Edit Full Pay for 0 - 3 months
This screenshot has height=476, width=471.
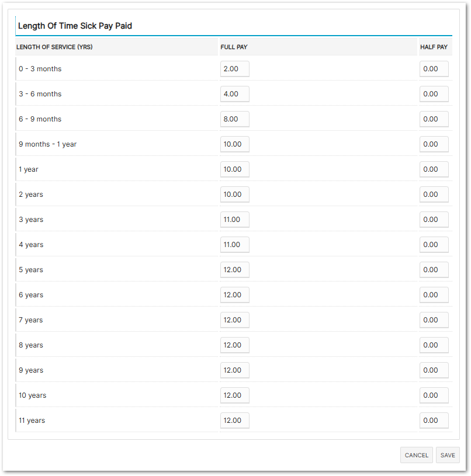click(235, 69)
